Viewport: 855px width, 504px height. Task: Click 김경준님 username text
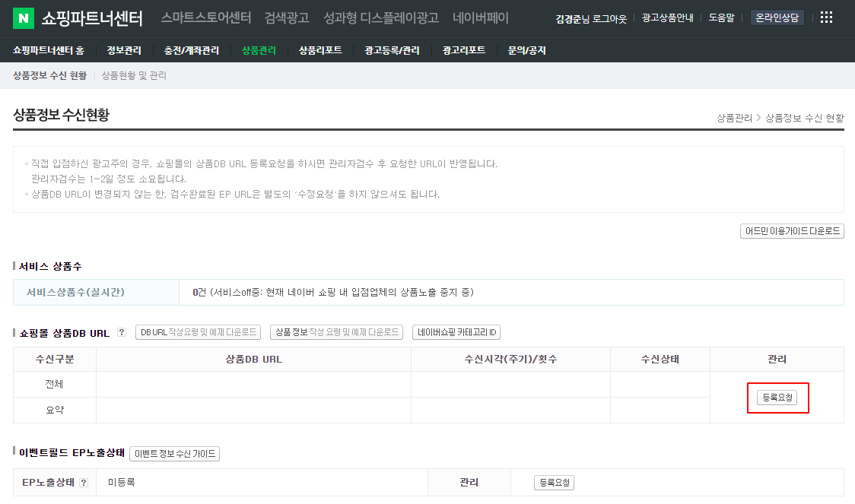(573, 18)
